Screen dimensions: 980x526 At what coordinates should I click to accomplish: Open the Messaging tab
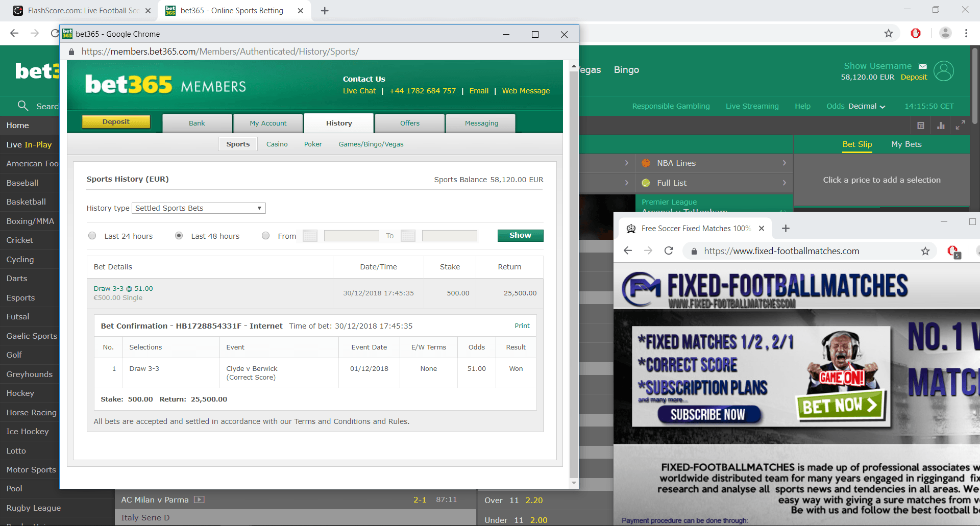481,123
